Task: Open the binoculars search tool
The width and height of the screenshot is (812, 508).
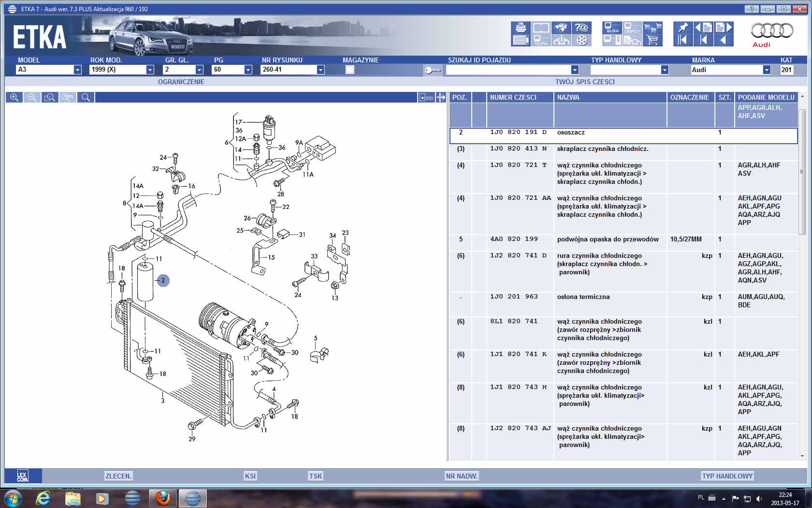Action: click(561, 28)
